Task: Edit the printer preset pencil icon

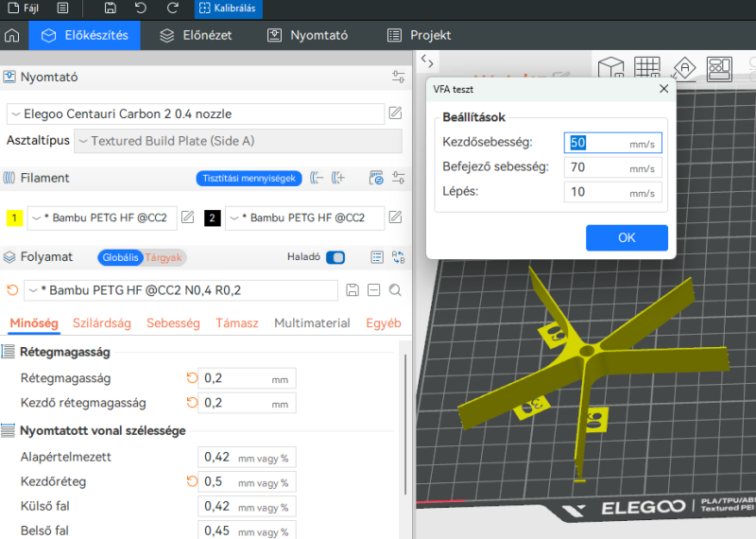Action: coord(395,113)
